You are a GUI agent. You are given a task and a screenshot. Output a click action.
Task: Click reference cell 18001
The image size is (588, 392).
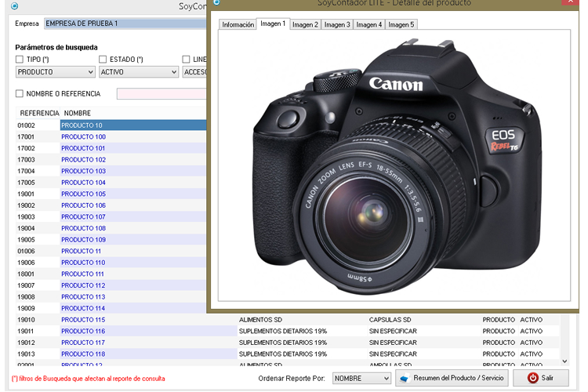[26, 274]
